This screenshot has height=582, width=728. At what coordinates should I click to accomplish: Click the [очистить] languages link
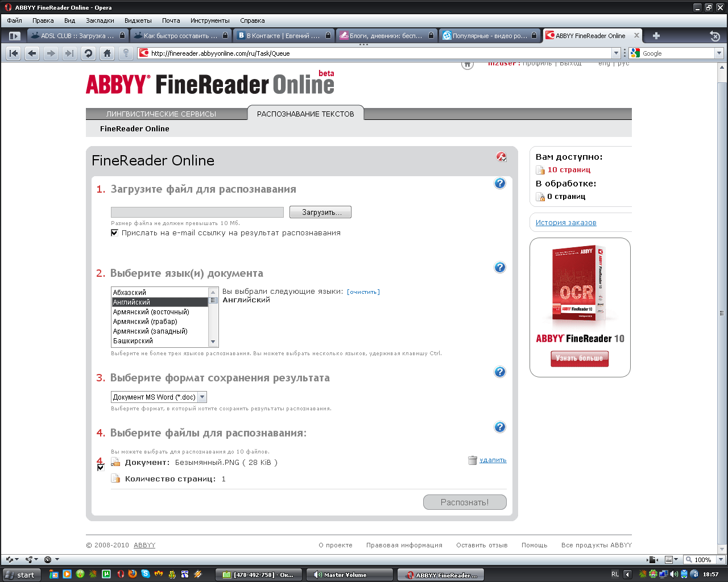[x=363, y=292]
